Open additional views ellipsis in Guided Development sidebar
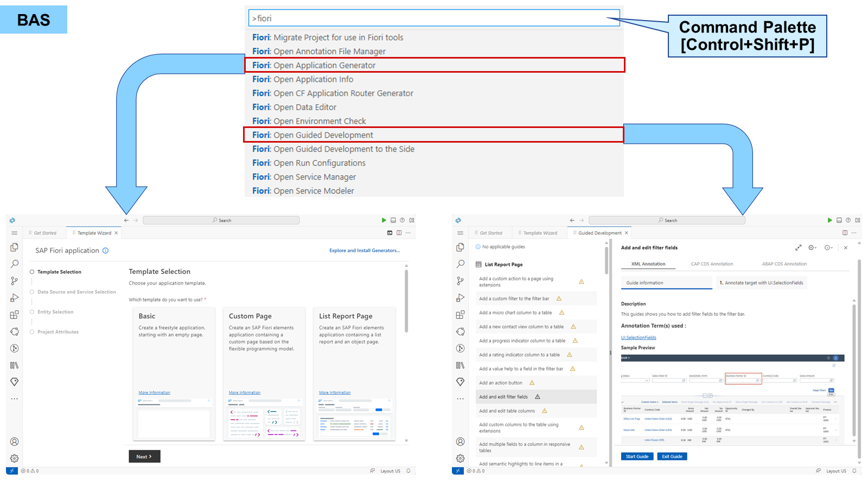This screenshot has height=480, width=868. [461, 399]
